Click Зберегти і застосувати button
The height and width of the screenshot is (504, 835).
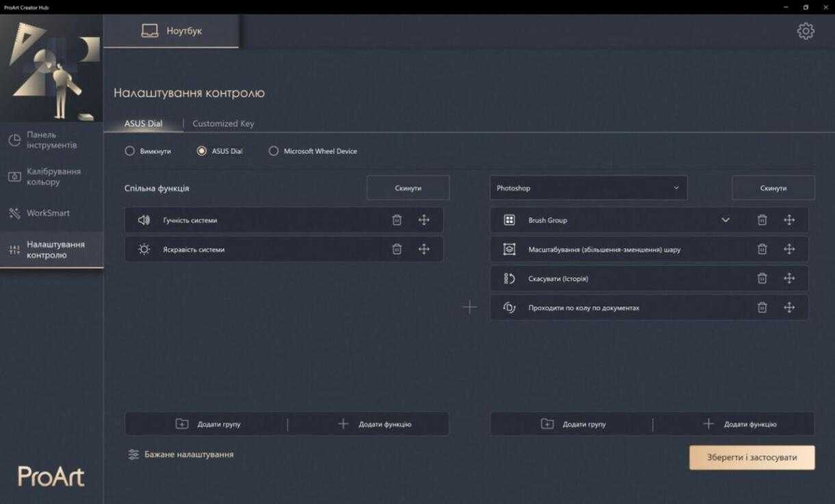click(x=751, y=457)
